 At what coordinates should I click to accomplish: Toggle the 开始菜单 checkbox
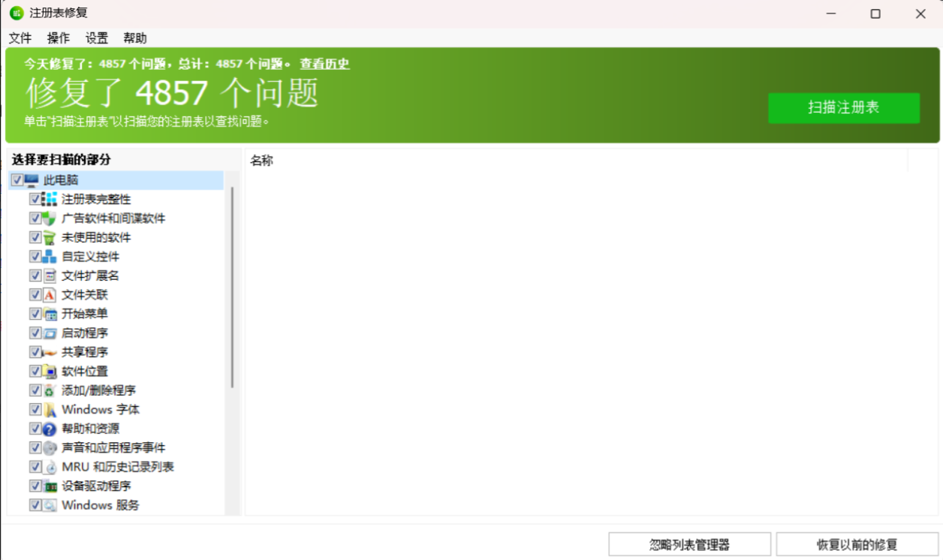35,314
